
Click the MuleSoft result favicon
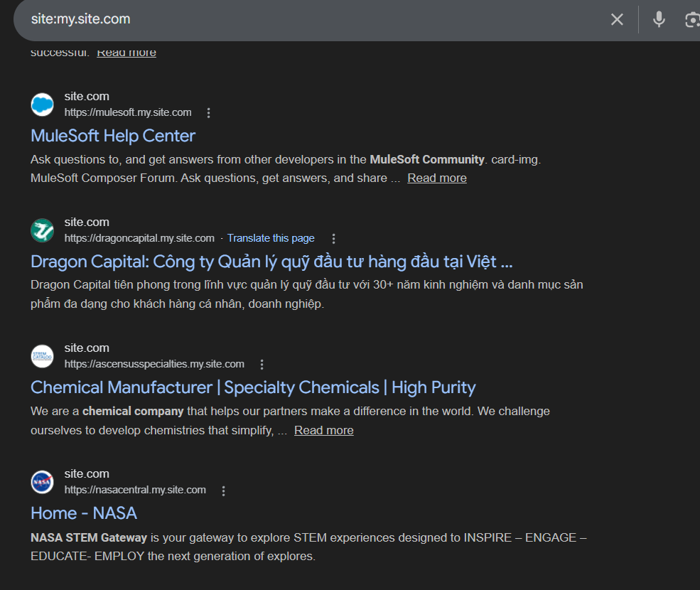point(43,104)
